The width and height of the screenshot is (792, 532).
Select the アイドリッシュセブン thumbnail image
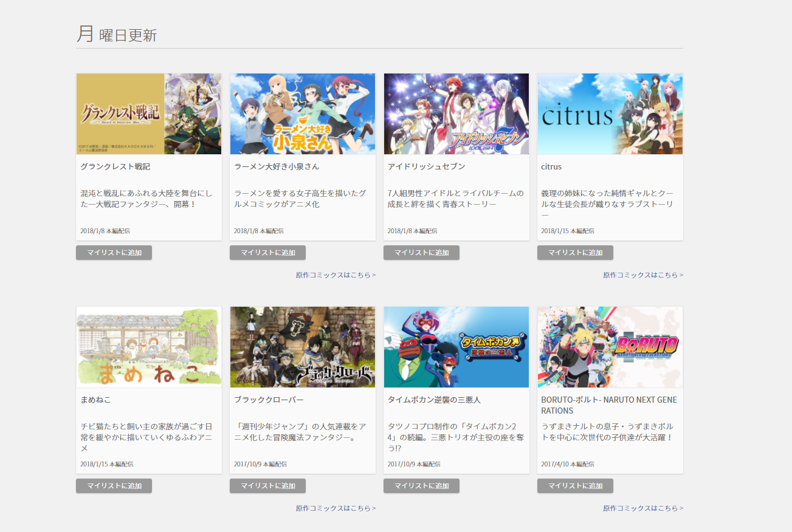pos(456,114)
